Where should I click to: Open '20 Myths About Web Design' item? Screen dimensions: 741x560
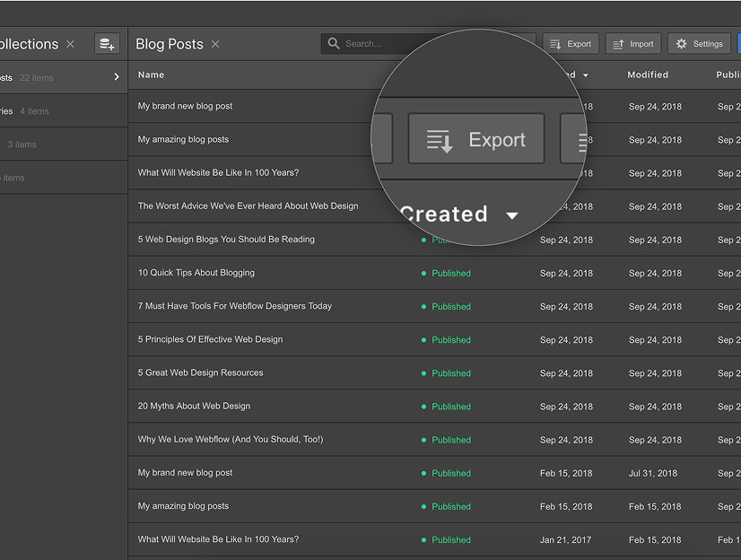195,406
